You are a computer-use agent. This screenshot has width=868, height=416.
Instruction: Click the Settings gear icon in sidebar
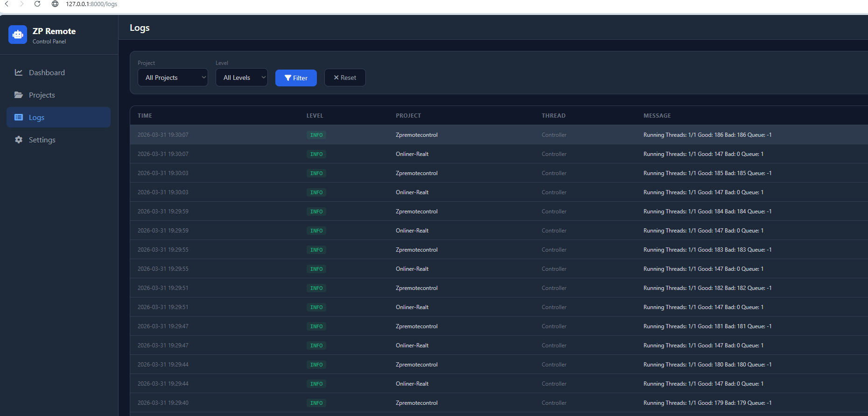pos(19,140)
